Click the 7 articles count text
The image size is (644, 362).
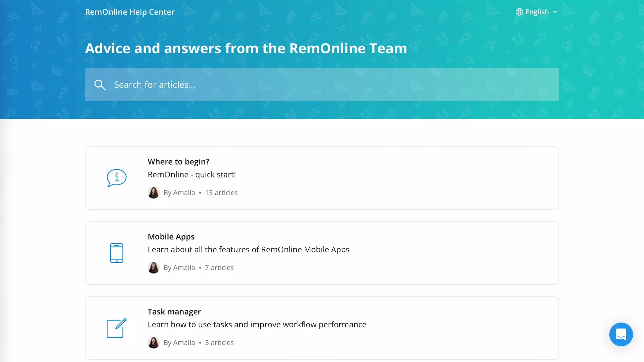(219, 267)
